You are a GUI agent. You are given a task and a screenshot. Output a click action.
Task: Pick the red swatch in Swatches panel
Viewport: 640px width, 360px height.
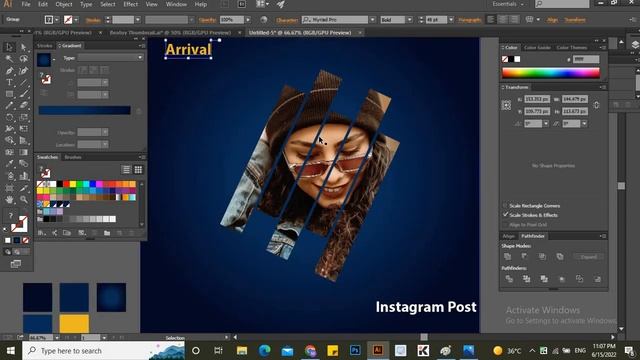66,184
